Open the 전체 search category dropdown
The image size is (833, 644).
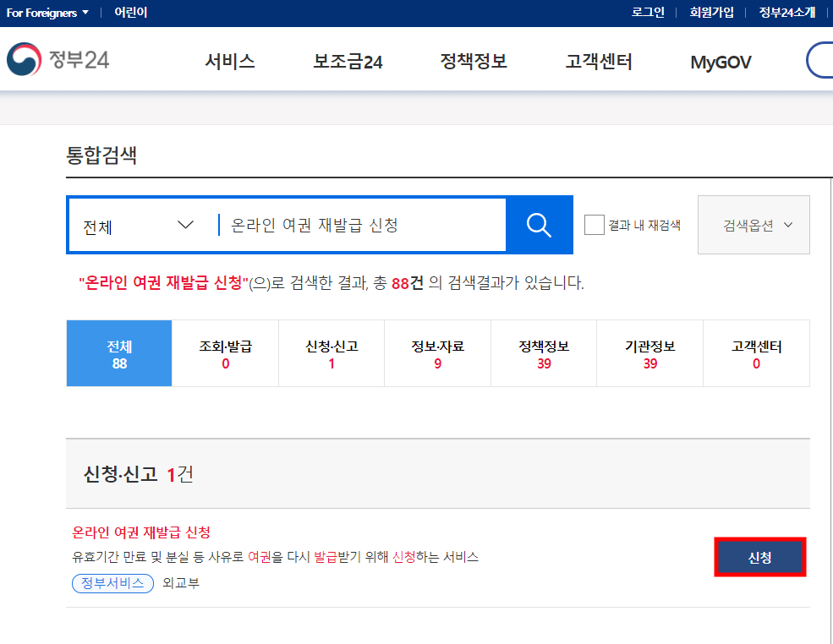pyautogui.click(x=136, y=225)
